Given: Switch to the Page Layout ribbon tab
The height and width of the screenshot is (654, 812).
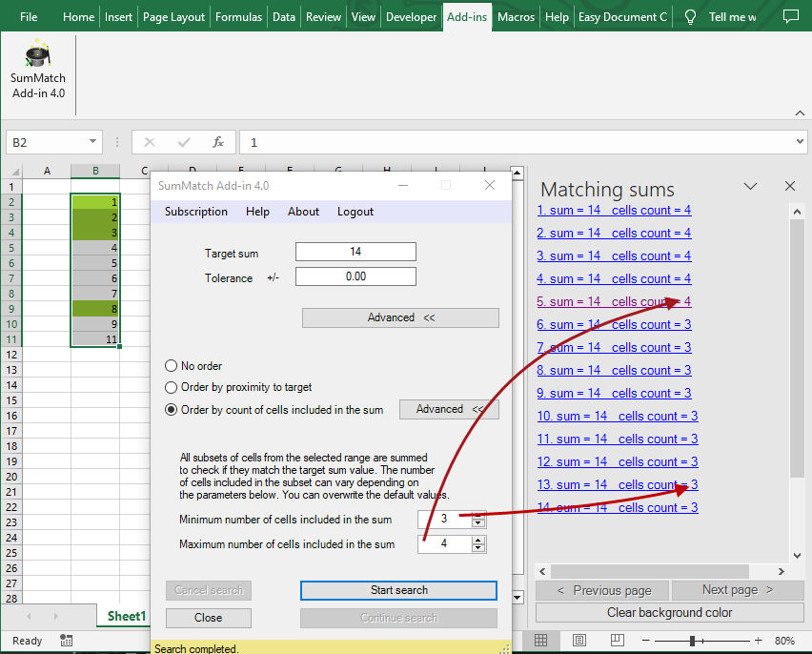Looking at the screenshot, I should (173, 16).
